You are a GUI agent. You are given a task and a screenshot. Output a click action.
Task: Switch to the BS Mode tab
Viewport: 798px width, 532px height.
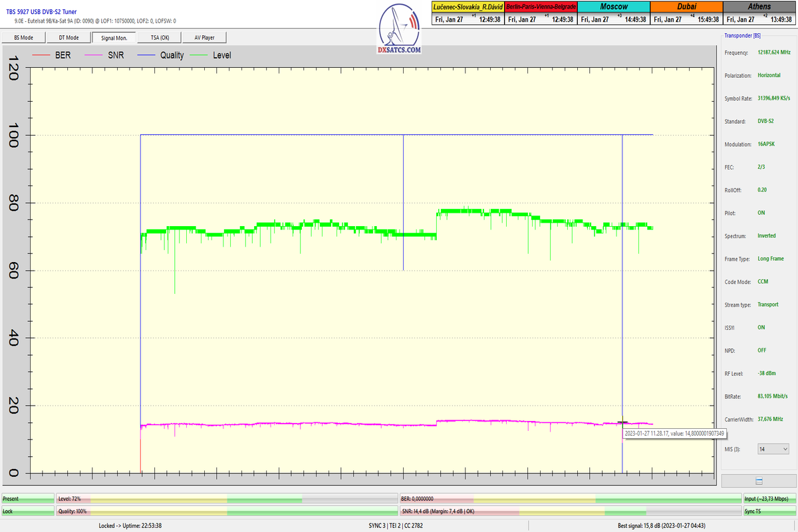coord(23,38)
